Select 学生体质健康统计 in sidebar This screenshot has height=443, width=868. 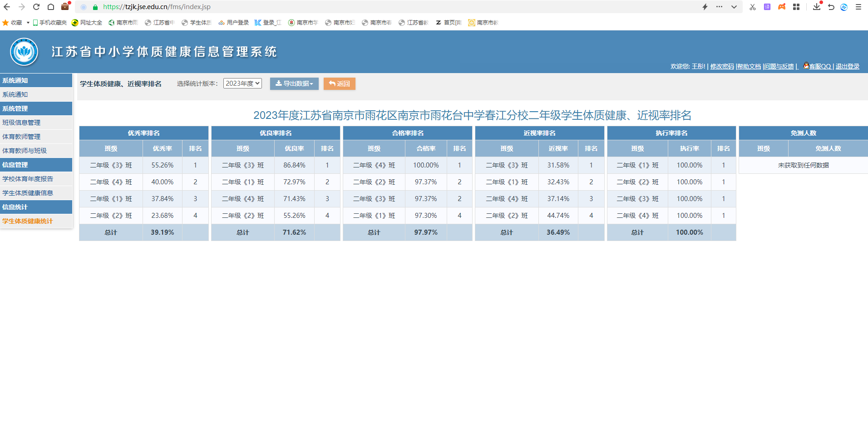click(x=36, y=221)
